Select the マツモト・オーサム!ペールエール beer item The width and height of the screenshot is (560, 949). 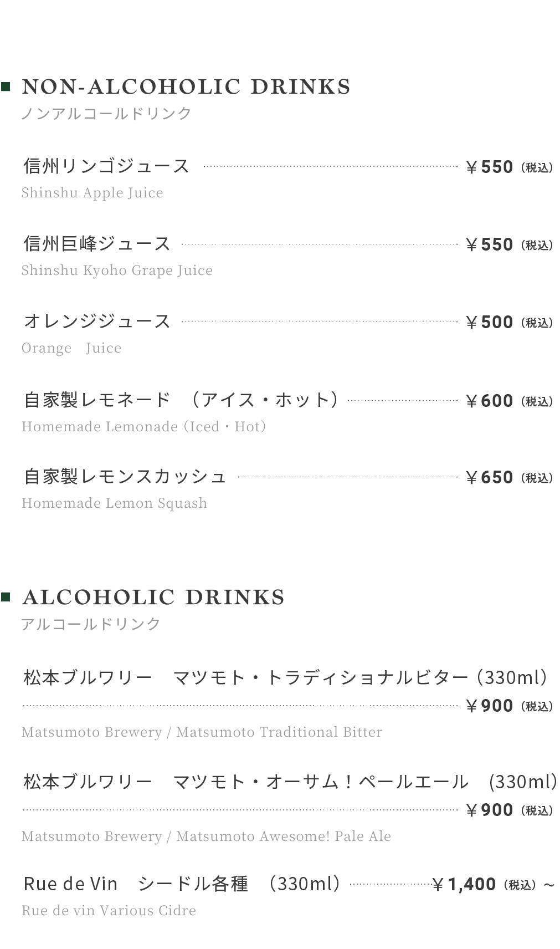coord(290,782)
